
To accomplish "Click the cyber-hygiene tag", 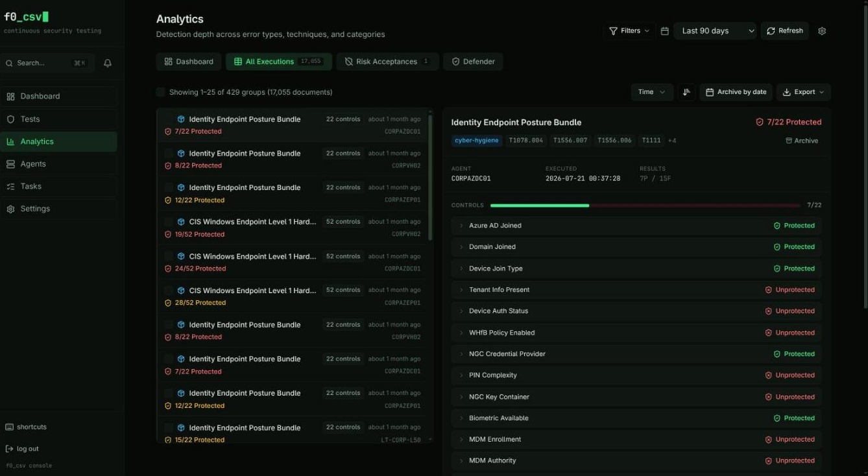I will (477, 141).
